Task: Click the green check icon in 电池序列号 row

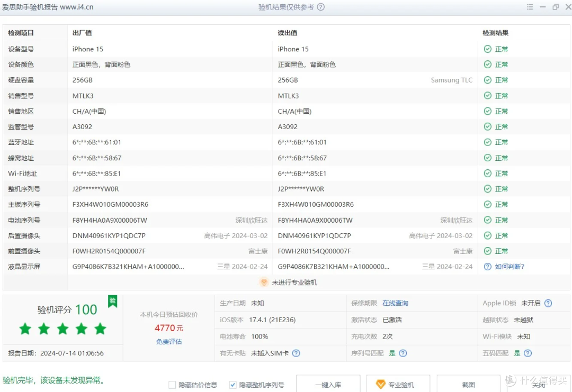Action: (x=487, y=220)
